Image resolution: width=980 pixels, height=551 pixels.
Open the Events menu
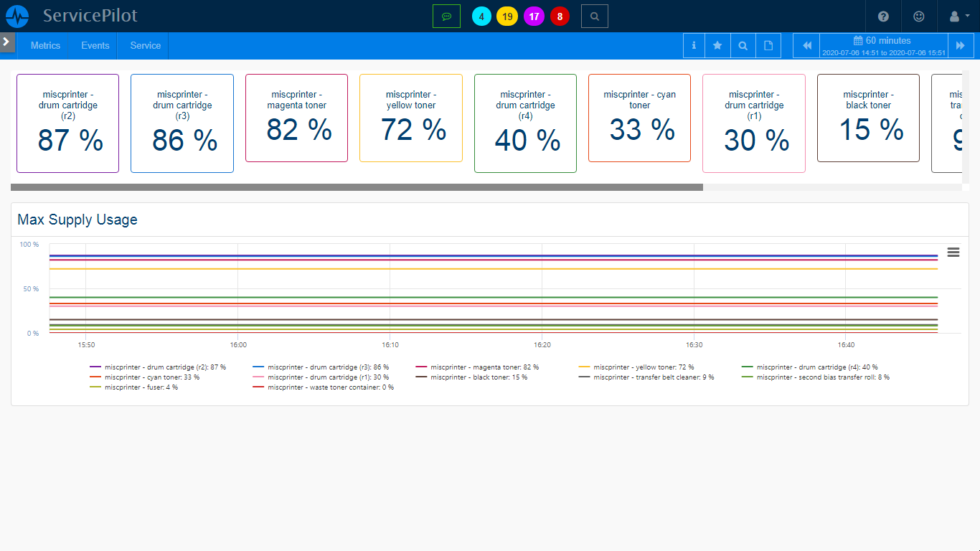(95, 45)
